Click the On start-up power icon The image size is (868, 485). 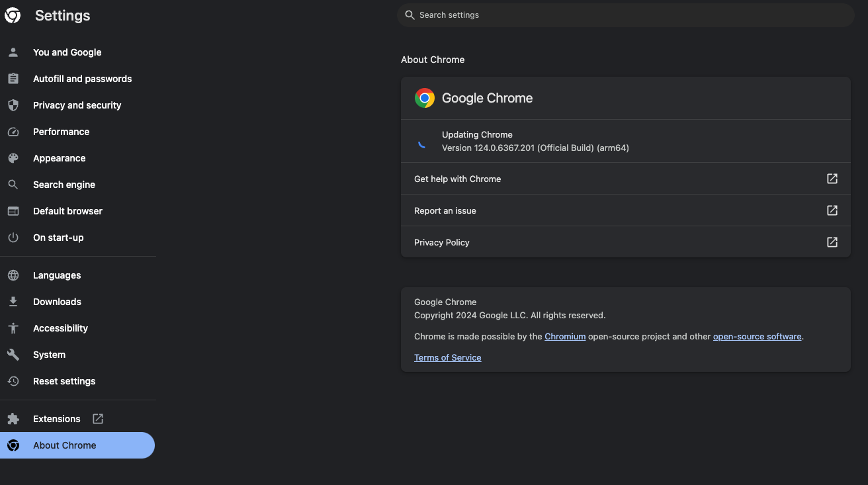13,238
